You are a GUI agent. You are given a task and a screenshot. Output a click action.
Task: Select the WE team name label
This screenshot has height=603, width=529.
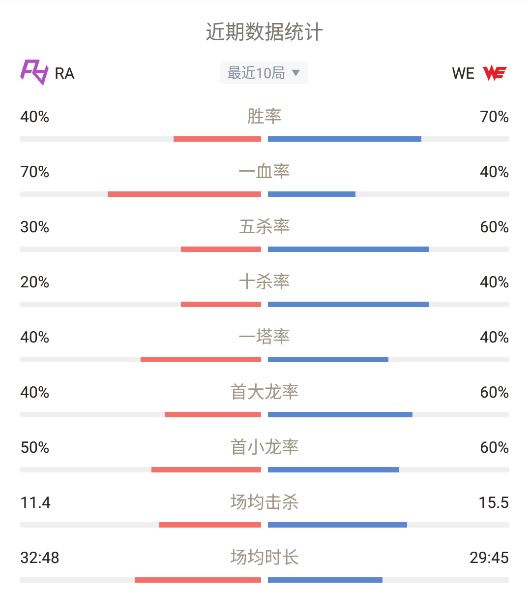pos(463,73)
